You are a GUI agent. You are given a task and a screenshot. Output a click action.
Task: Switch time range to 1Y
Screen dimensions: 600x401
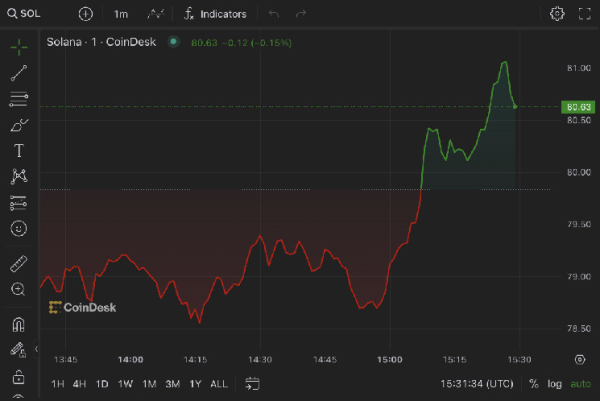pos(195,384)
